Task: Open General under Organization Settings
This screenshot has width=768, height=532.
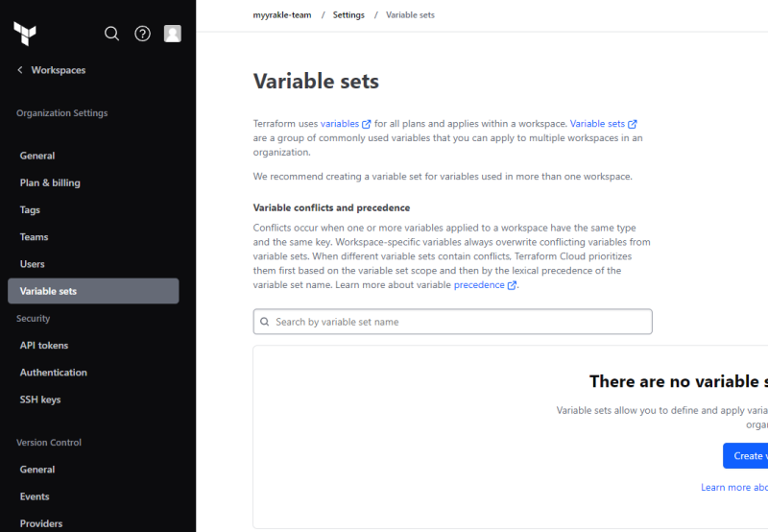Action: pyautogui.click(x=37, y=156)
